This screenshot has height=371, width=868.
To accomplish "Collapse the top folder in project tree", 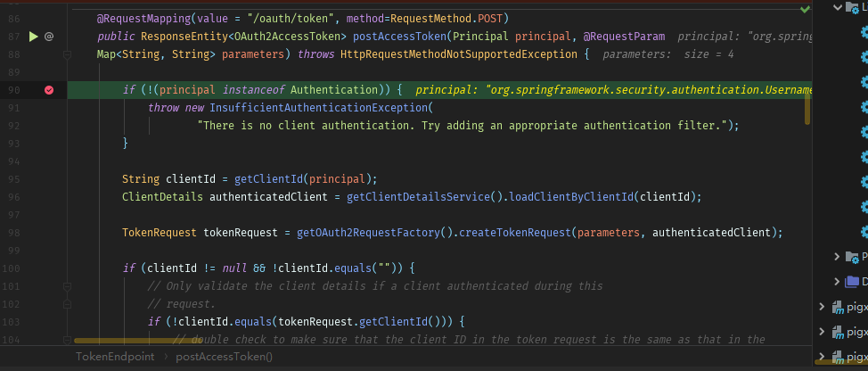I will [x=837, y=8].
